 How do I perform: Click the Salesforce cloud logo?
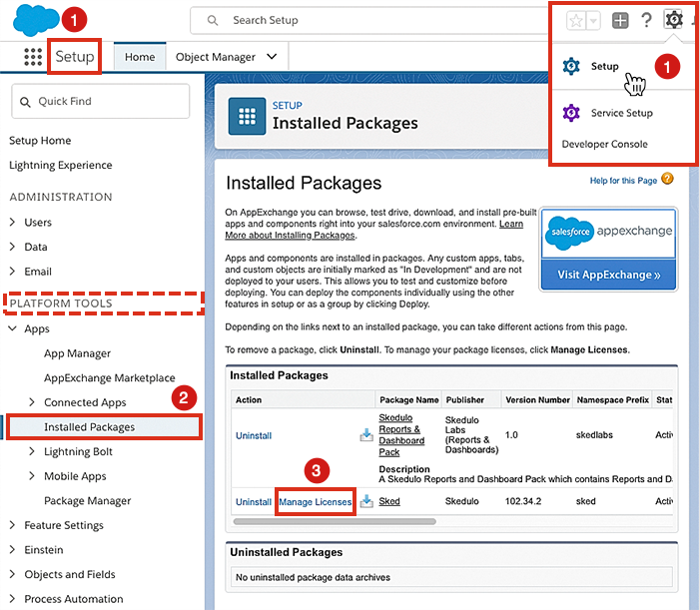click(x=36, y=20)
